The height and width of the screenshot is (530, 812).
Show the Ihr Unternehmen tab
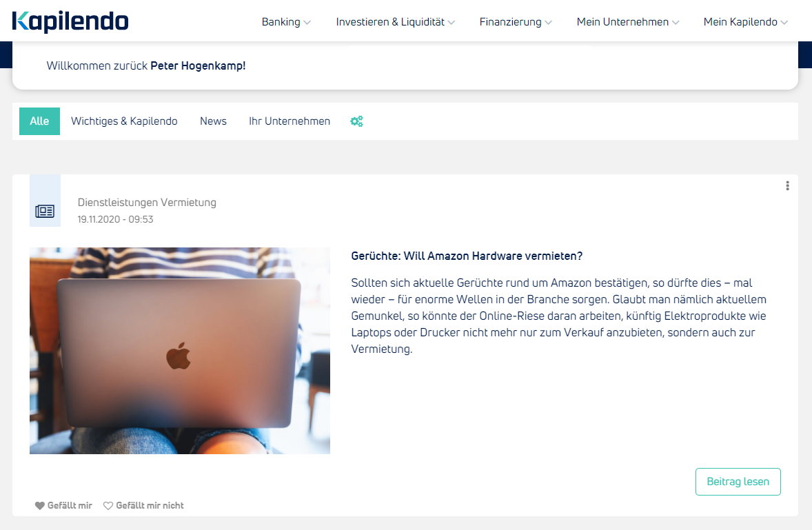click(x=290, y=121)
